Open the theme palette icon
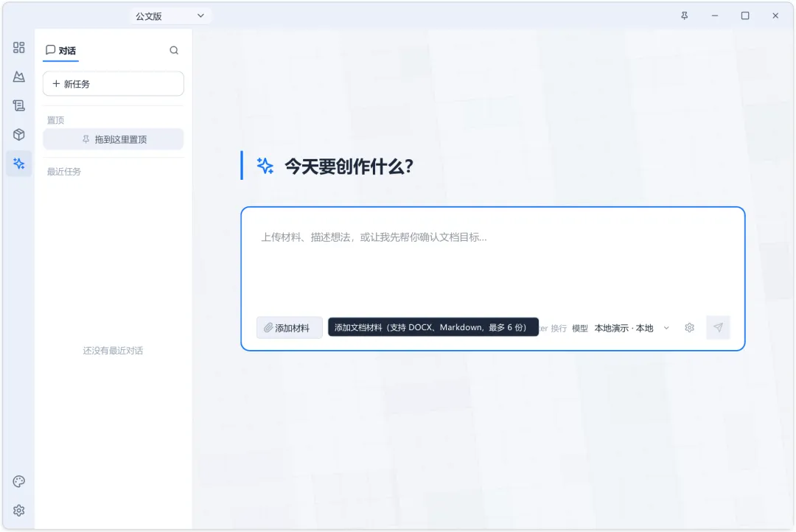796x532 pixels. pos(18,481)
